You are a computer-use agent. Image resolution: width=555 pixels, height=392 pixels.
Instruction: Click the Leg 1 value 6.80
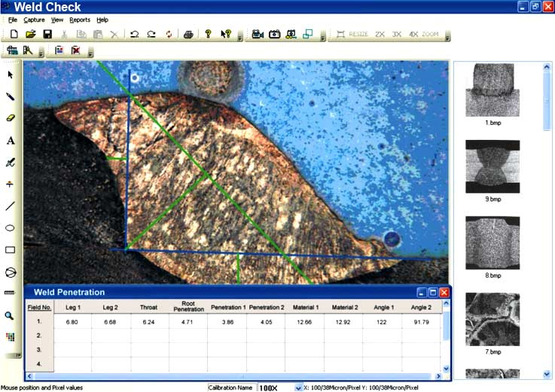click(x=72, y=322)
